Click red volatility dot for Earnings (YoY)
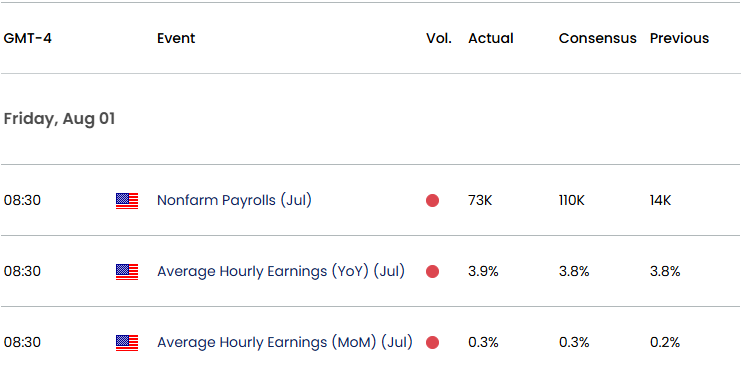The width and height of the screenshot is (741, 370). click(x=432, y=272)
